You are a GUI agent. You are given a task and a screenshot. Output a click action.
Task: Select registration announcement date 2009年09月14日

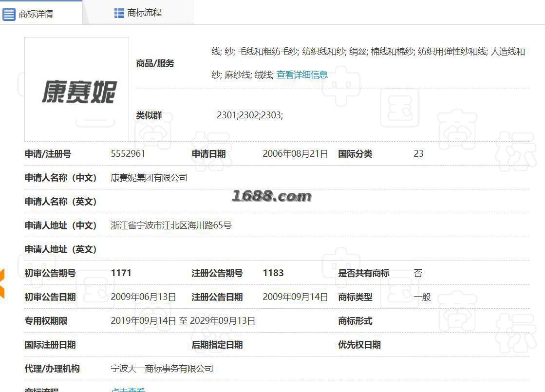click(295, 297)
